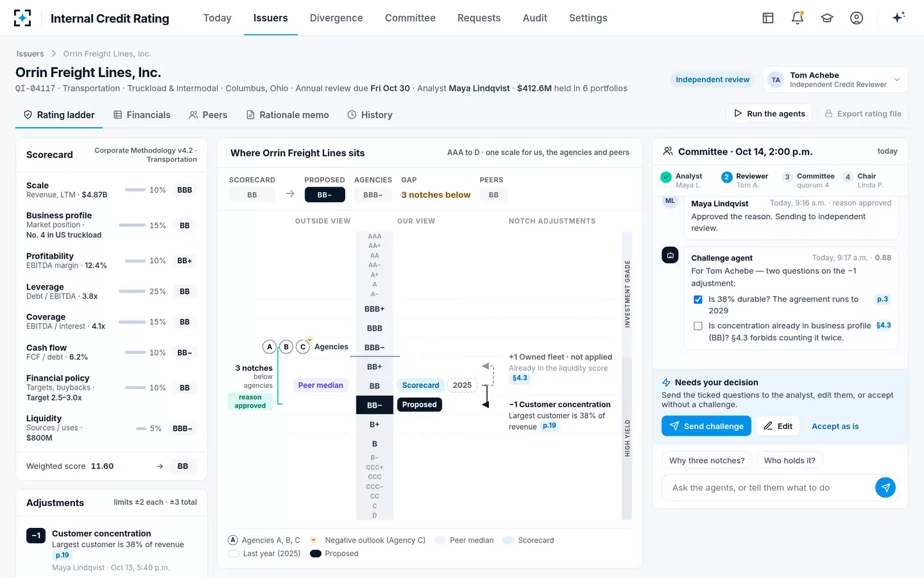
Task: Click the sparkle AI assistant icon
Action: pos(898,17)
